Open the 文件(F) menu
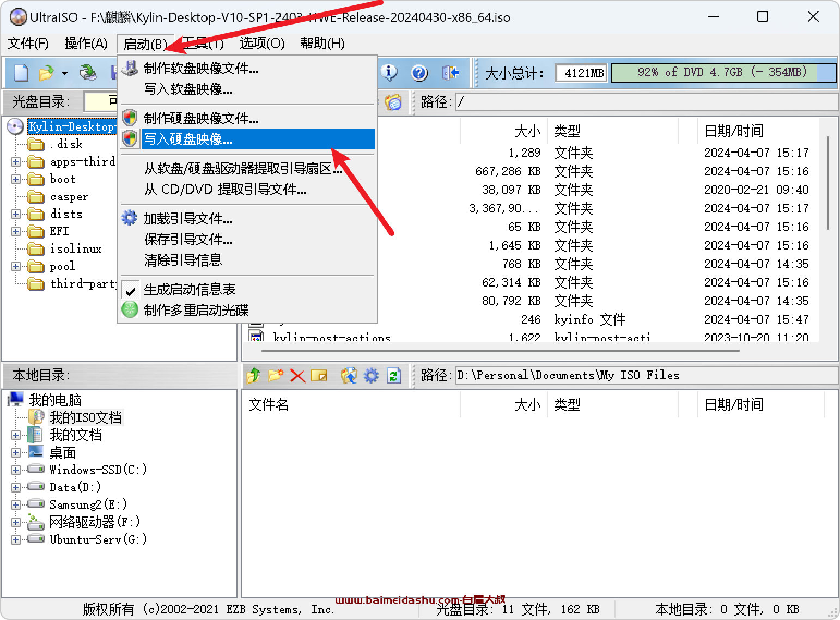Viewport: 840px width, 620px height. tap(28, 44)
